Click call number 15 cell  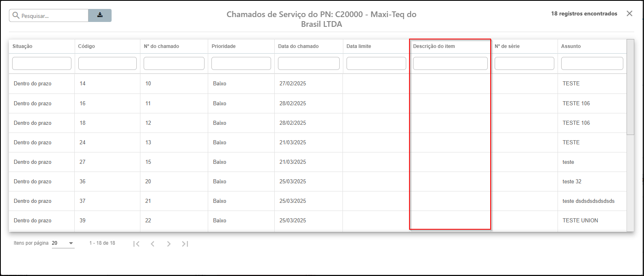(x=148, y=162)
